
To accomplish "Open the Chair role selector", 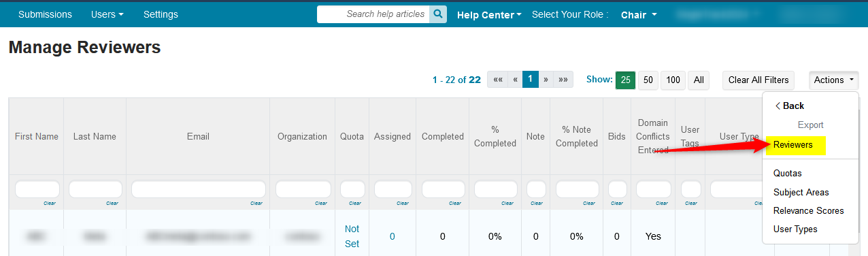I will pos(639,14).
